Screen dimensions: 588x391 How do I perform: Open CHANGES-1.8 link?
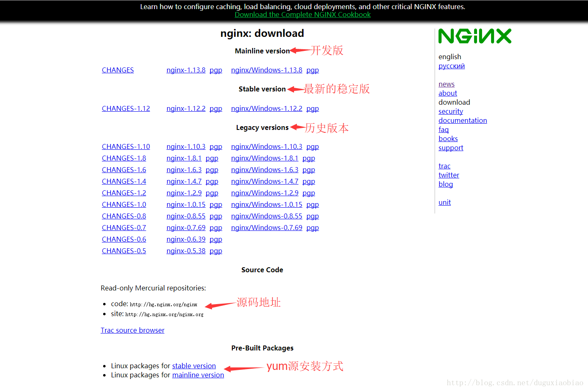pyautogui.click(x=124, y=158)
